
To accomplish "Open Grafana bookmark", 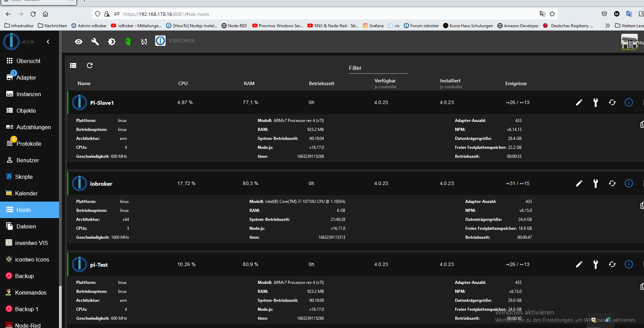I will tap(373, 25).
